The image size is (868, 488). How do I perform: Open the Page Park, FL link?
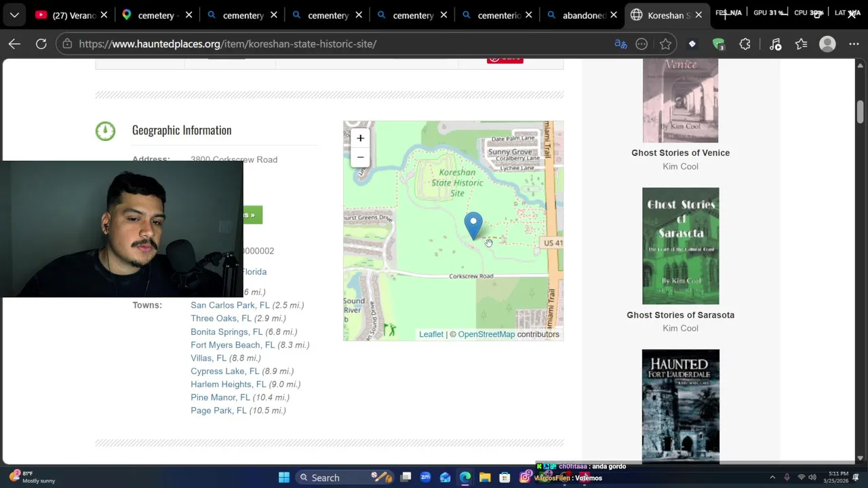(218, 411)
